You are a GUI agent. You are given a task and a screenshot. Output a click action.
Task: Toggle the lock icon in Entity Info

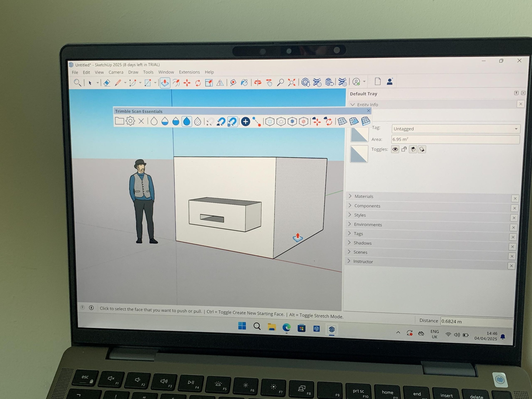tap(404, 149)
